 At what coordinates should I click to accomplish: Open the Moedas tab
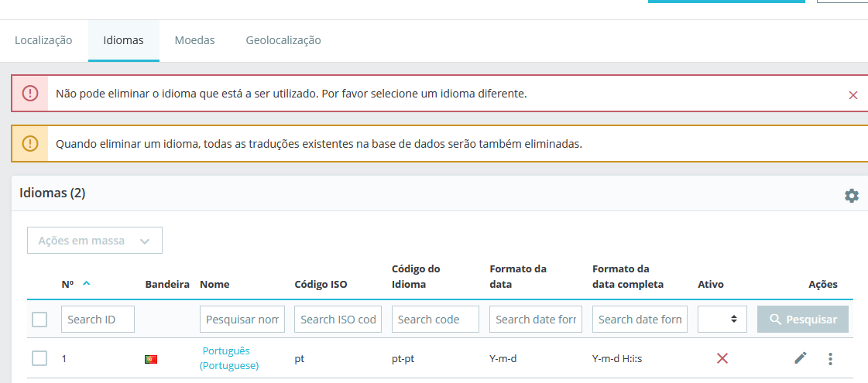(194, 40)
